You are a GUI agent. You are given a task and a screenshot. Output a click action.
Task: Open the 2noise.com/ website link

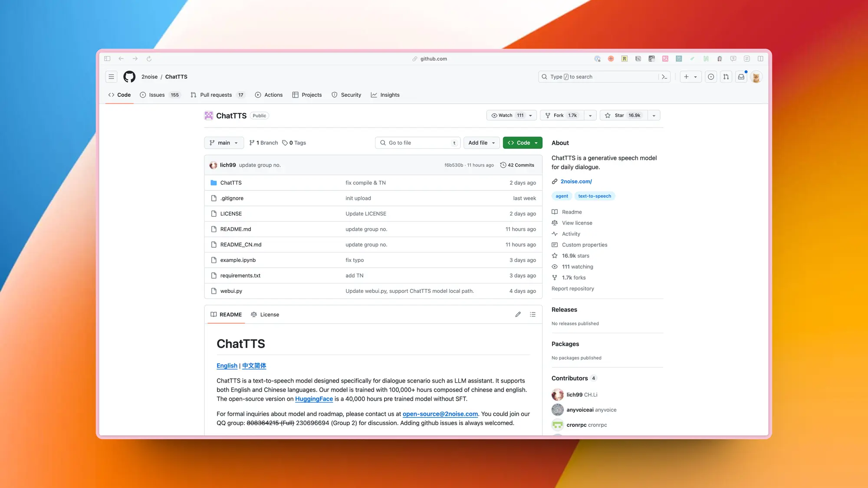(x=576, y=181)
